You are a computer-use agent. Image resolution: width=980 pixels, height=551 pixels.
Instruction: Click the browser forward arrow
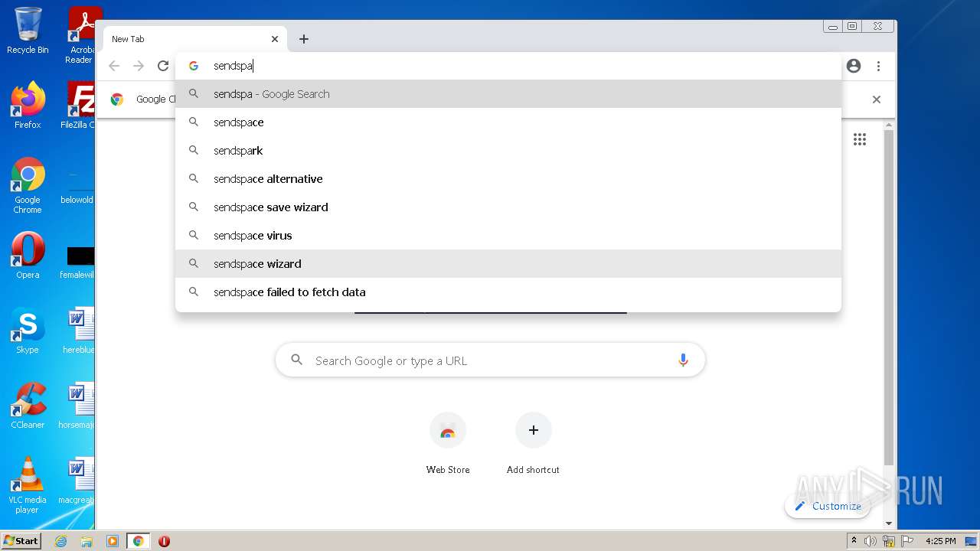139,66
